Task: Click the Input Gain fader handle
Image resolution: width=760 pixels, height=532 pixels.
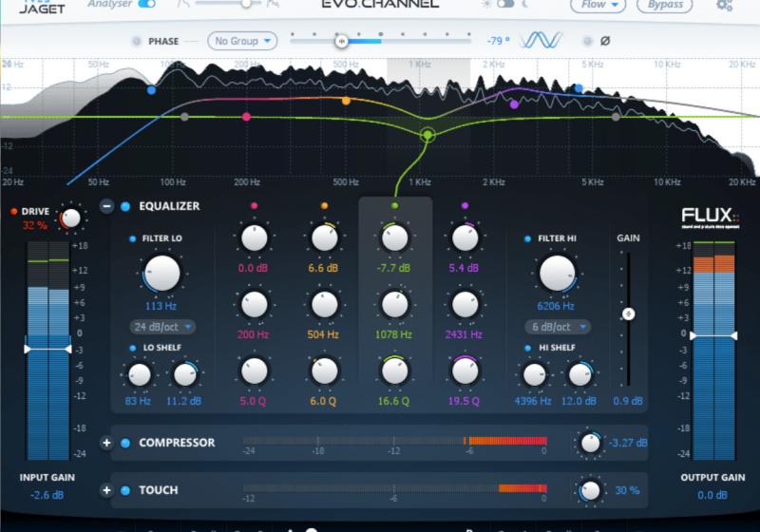Action: coord(47,349)
